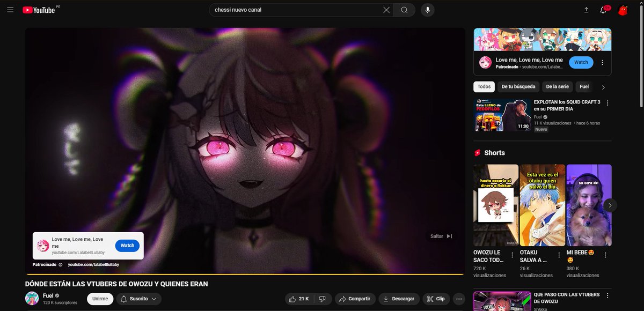Open the notifications bell
Viewport: 644px width, 311px height.
point(604,10)
